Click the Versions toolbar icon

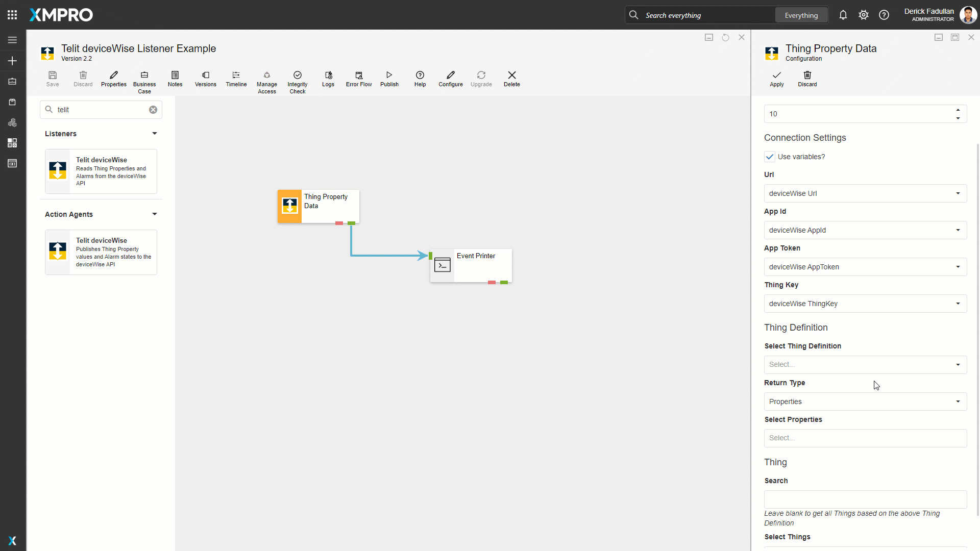pos(205,79)
